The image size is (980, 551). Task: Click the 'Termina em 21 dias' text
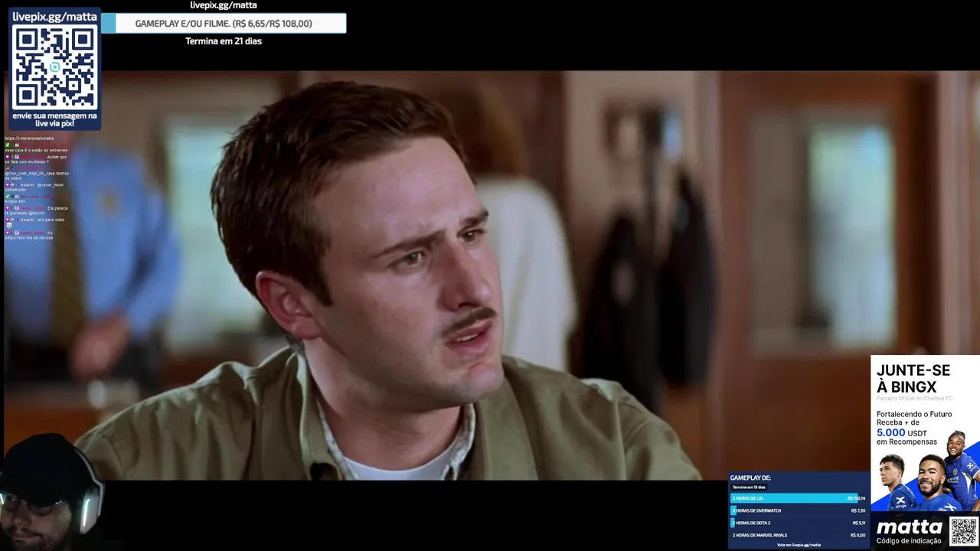[224, 41]
